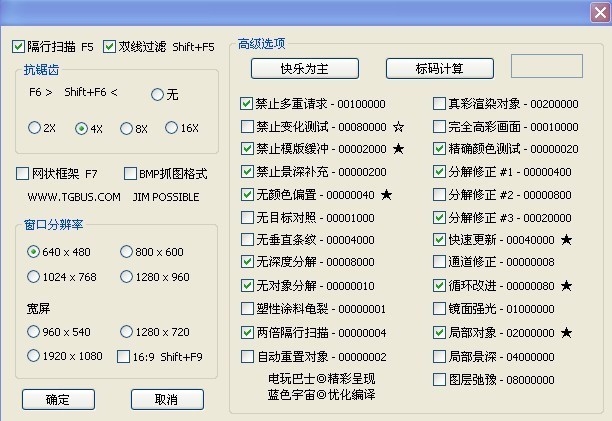This screenshot has height=421, width=612.
Task: Click the WWW.TGBUS.COM text
Action: (74, 197)
